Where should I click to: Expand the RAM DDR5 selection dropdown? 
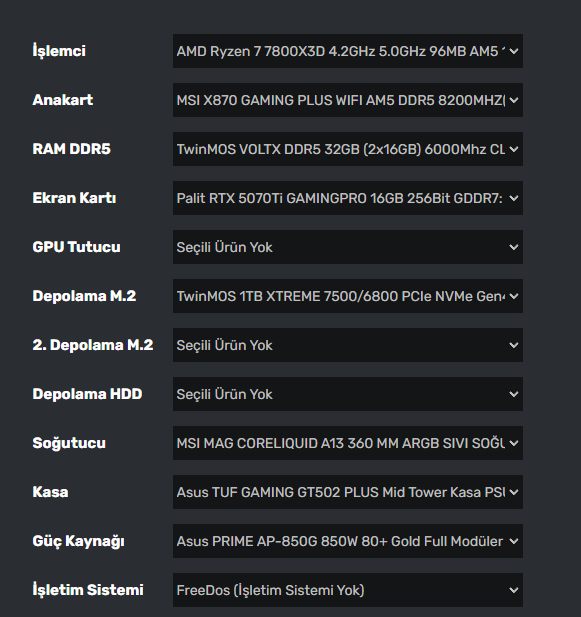coord(348,149)
